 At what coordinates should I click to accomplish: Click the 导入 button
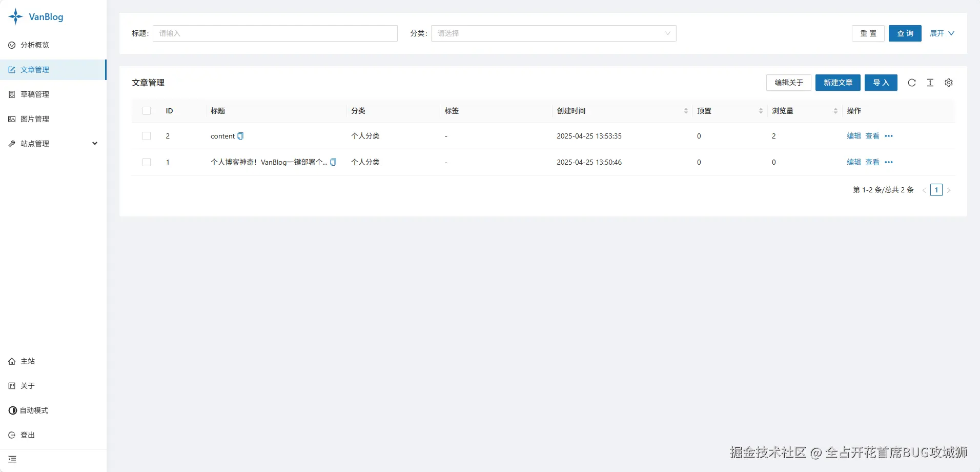(x=881, y=83)
